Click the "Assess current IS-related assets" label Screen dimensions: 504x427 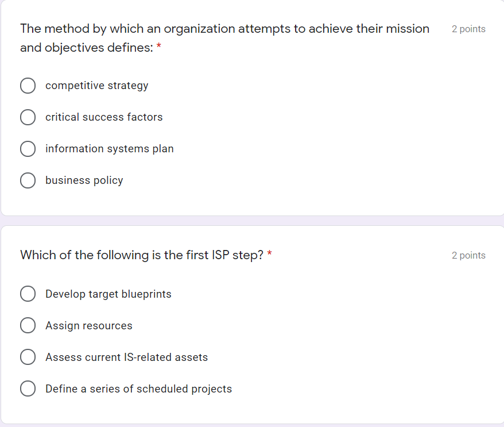pos(126,357)
